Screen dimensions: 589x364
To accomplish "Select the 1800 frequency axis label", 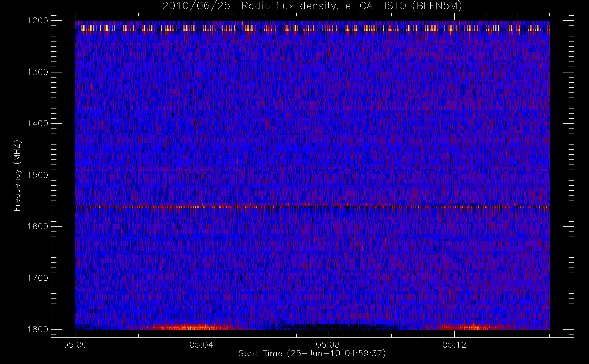I will [x=38, y=329].
